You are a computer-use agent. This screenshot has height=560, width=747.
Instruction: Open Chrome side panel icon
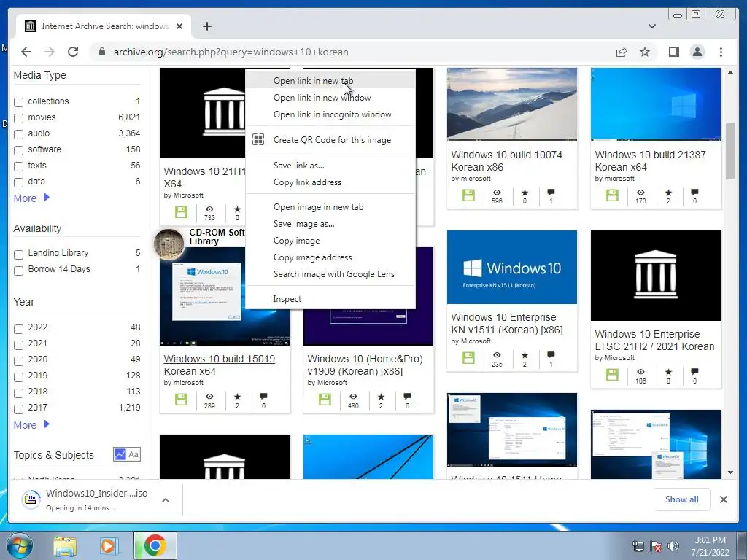point(673,52)
